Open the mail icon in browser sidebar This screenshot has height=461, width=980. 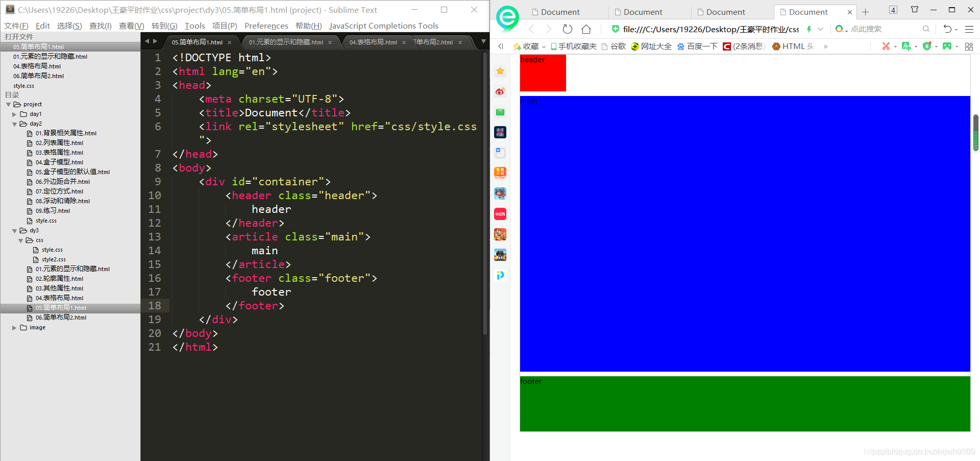500,112
